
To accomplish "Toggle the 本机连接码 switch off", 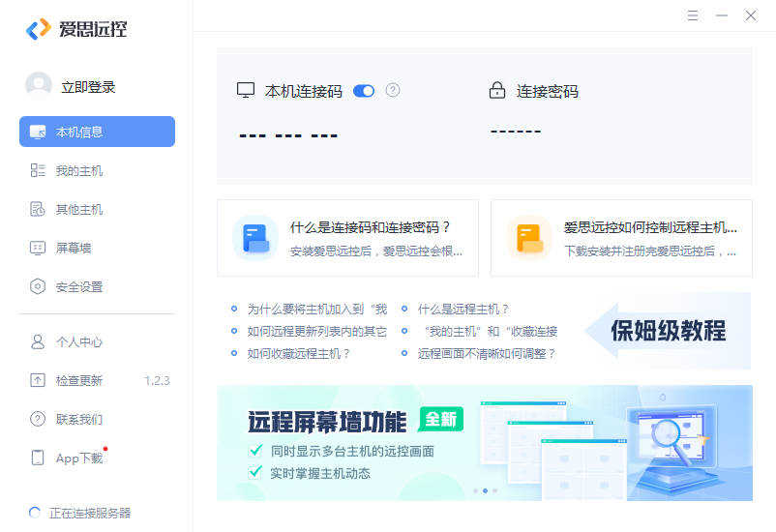I will tap(364, 91).
